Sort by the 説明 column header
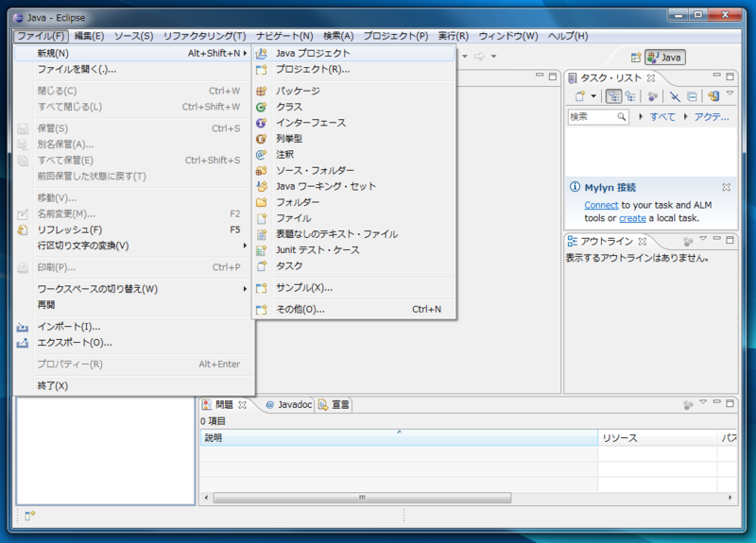 [399, 438]
